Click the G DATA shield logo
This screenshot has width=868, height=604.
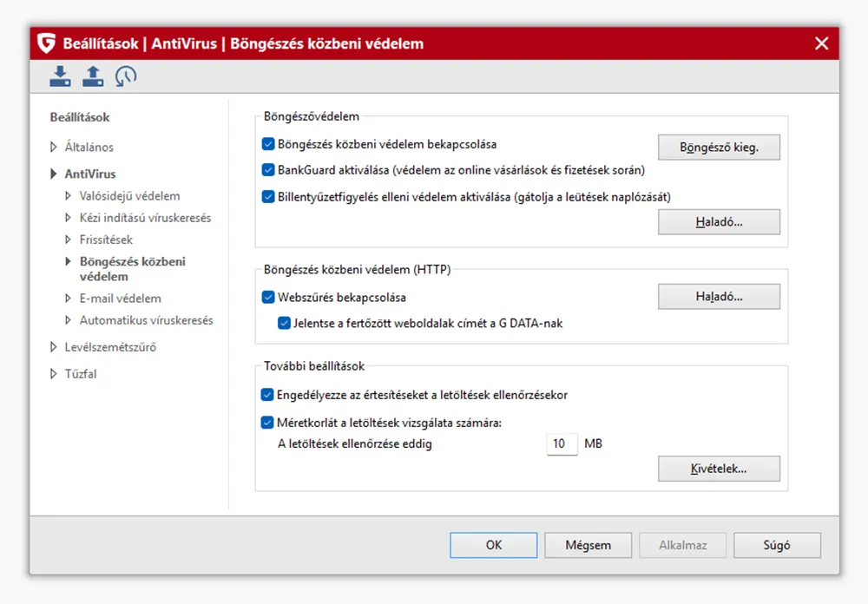47,43
